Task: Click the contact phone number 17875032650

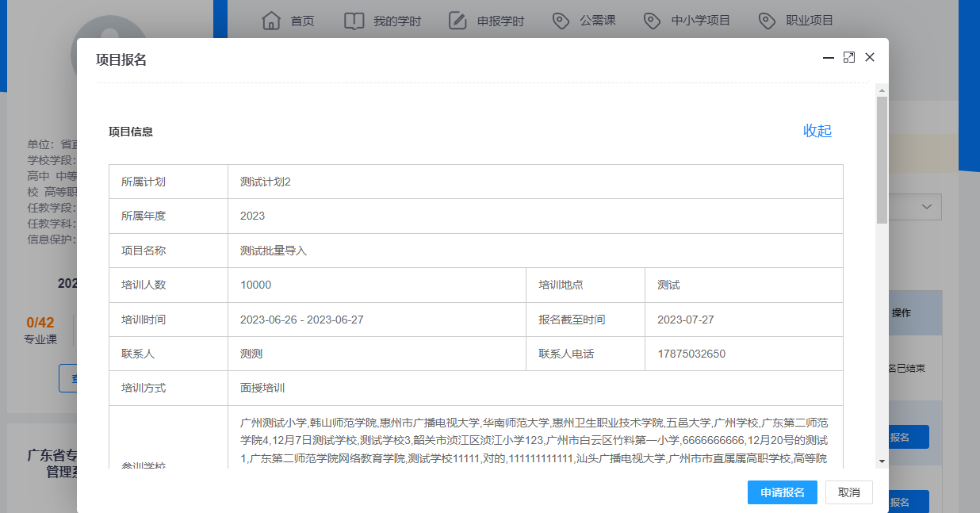Action: 691,354
